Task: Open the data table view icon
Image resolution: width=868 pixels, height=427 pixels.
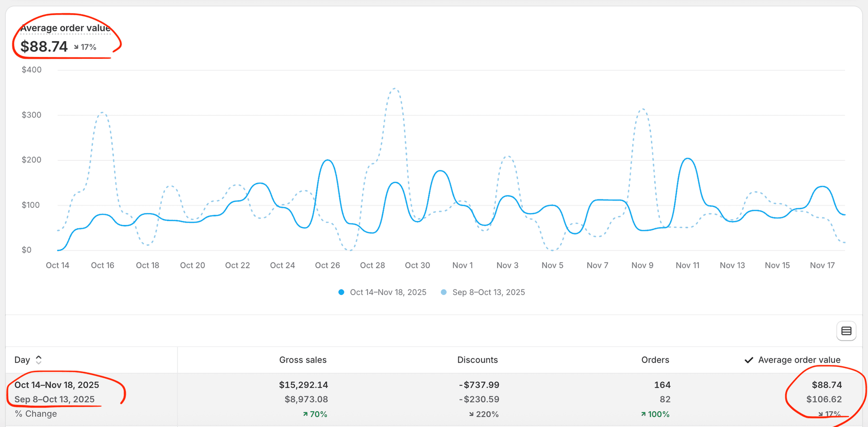Action: click(x=846, y=331)
